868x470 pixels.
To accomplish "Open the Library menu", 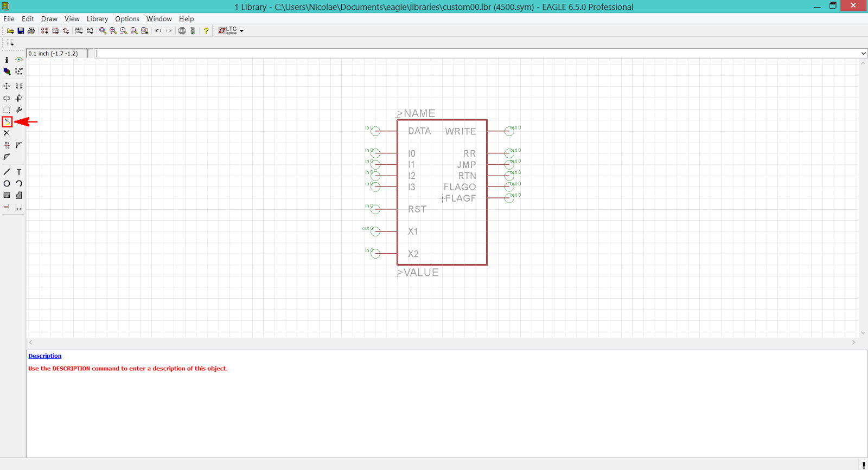I will click(x=97, y=19).
